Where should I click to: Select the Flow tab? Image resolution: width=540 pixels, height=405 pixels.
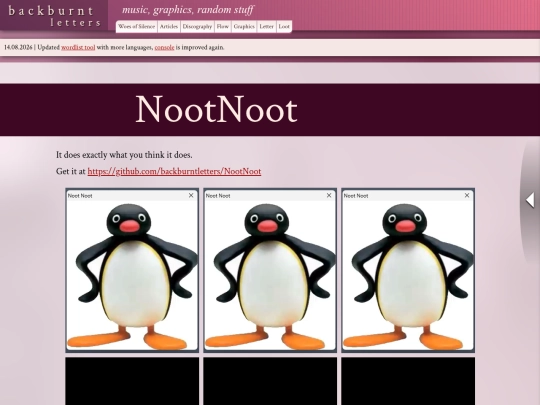(x=222, y=27)
